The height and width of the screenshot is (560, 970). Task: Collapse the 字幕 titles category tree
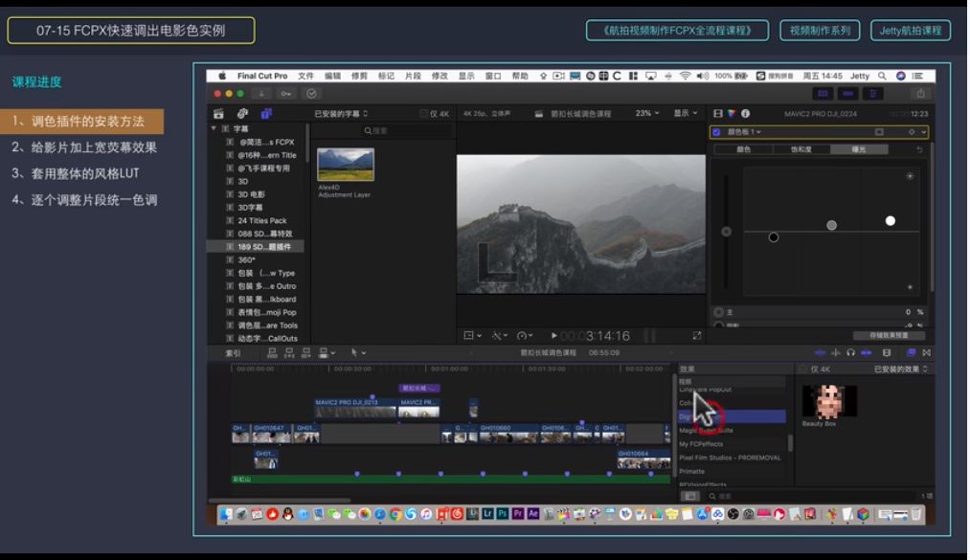(214, 128)
